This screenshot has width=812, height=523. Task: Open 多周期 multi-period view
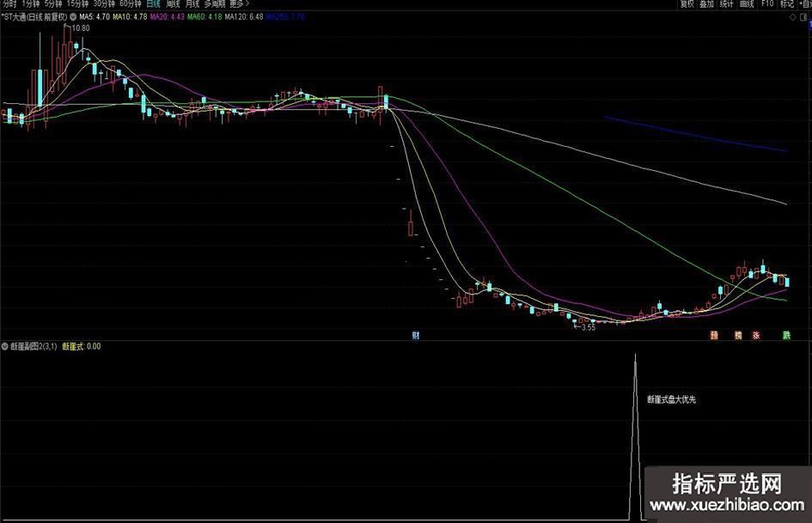[215, 3]
